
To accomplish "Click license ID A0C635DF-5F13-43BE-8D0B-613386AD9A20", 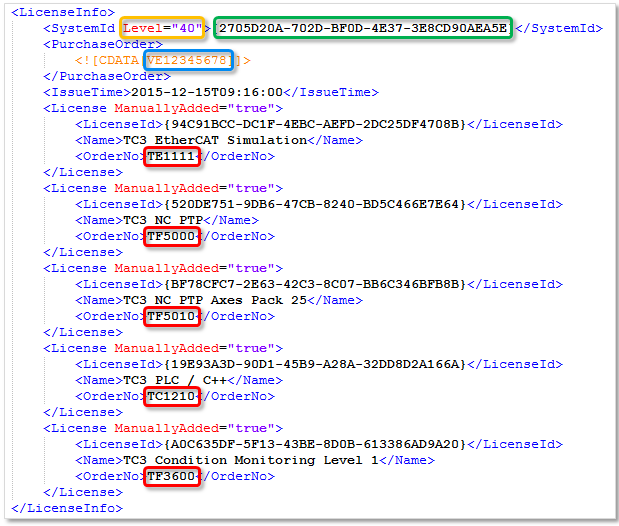I will 315,444.
